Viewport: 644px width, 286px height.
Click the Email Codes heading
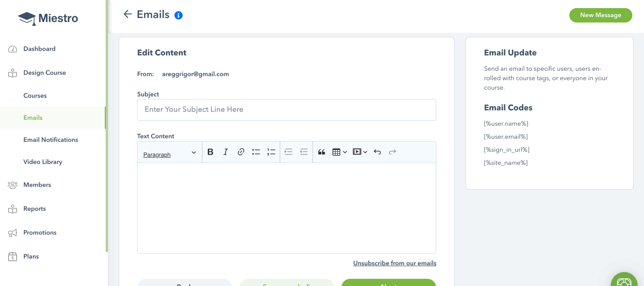tap(508, 108)
